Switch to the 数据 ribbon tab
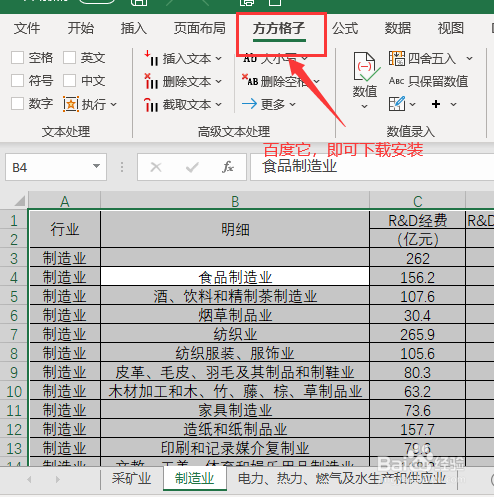The height and width of the screenshot is (497, 494). 398,28
